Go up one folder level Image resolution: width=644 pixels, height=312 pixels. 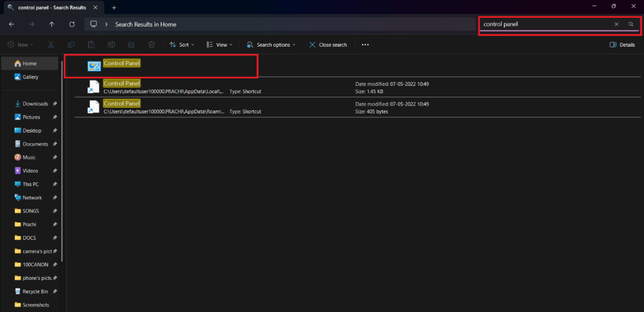(x=52, y=24)
